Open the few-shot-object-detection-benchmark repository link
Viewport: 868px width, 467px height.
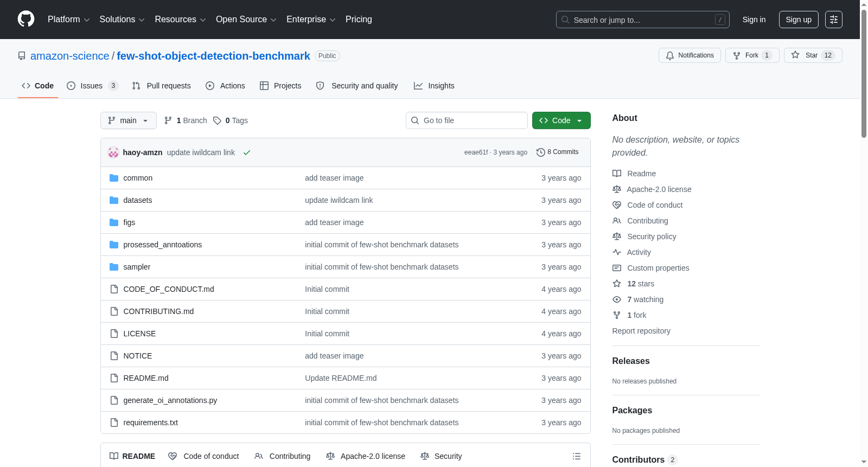213,56
